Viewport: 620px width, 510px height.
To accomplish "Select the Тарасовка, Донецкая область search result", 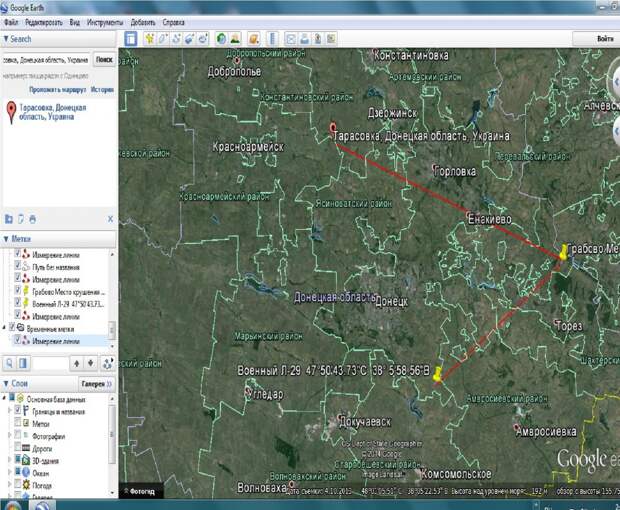I will click(x=53, y=112).
